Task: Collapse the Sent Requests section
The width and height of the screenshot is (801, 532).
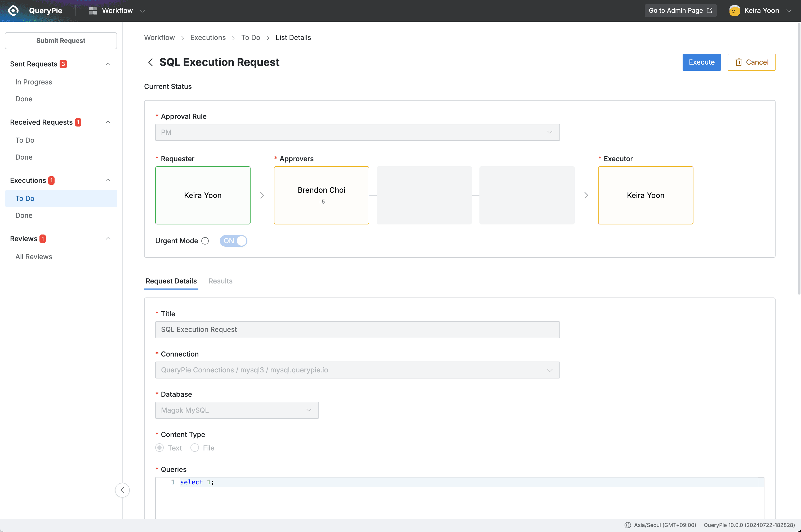Action: click(108, 64)
